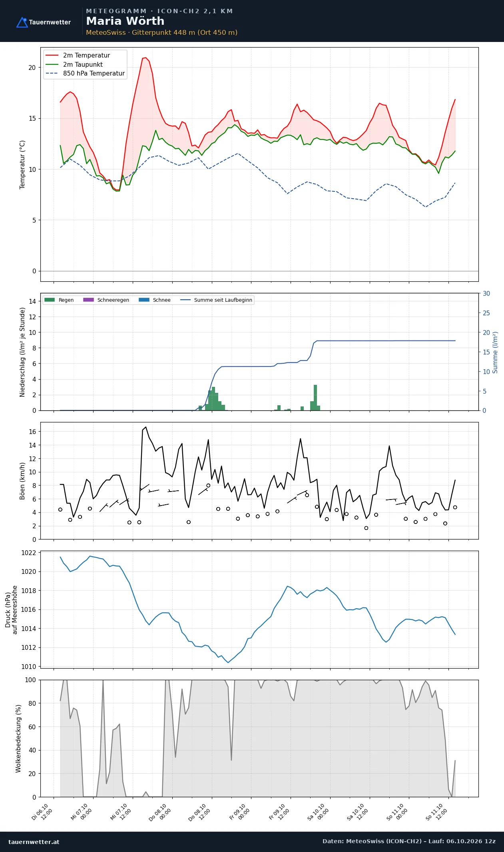Click the Sa 10.10 12:00 time label
504x852 pixels.
coord(358,812)
